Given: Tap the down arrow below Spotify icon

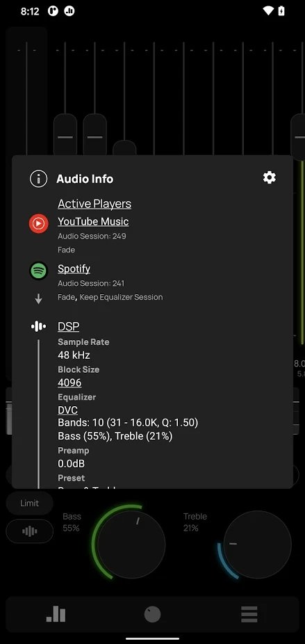Looking at the screenshot, I should pyautogui.click(x=39, y=300).
